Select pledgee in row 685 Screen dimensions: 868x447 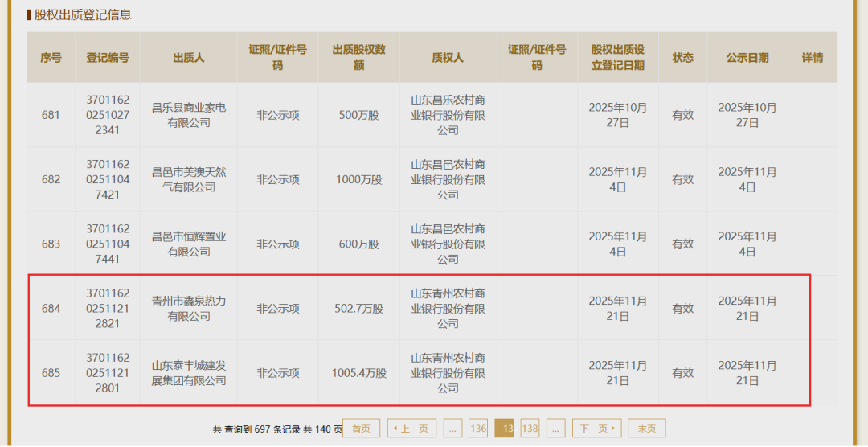(x=448, y=372)
